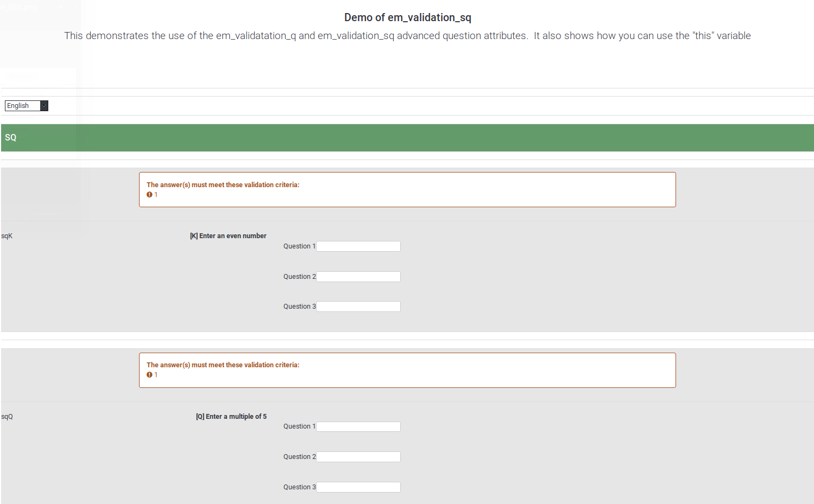This screenshot has width=814, height=504.
Task: Focus Question 2 field under multiple of 5
Action: pos(358,457)
